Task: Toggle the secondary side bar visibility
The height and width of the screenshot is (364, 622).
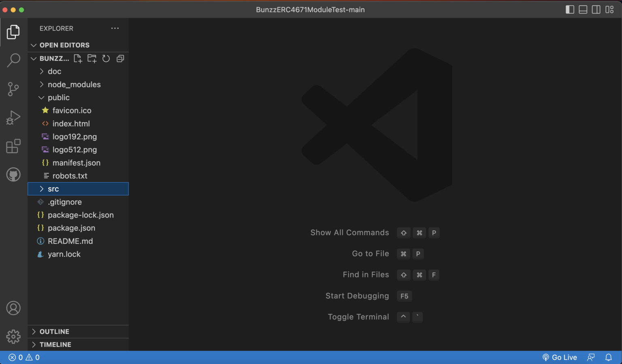Action: tap(596, 10)
